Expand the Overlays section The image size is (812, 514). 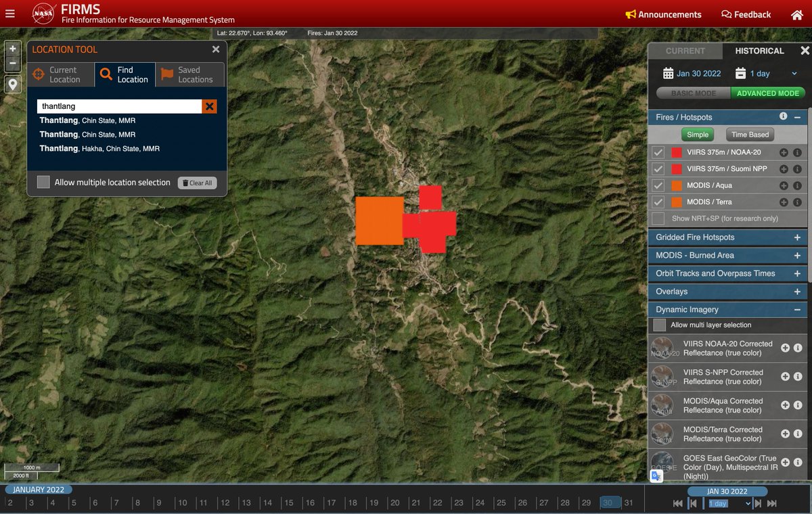point(797,292)
